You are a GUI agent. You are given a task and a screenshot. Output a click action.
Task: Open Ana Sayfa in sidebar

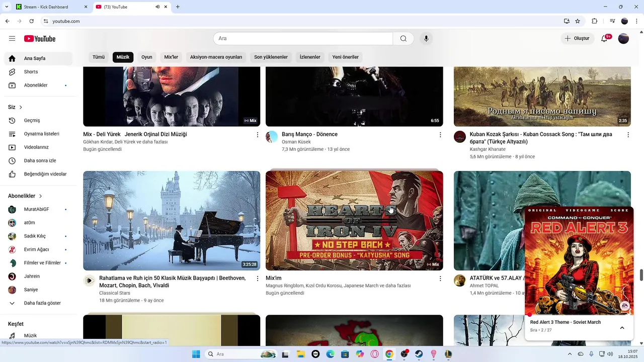pos(38,58)
